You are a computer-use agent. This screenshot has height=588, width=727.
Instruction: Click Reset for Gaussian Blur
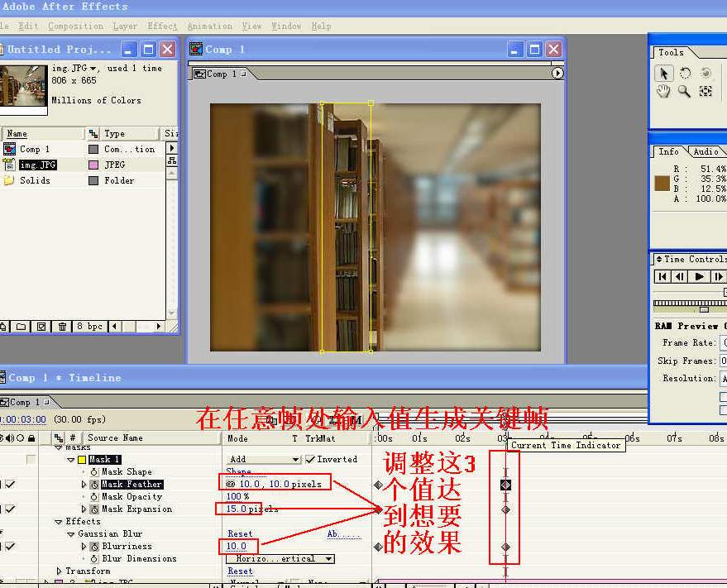tap(240, 534)
